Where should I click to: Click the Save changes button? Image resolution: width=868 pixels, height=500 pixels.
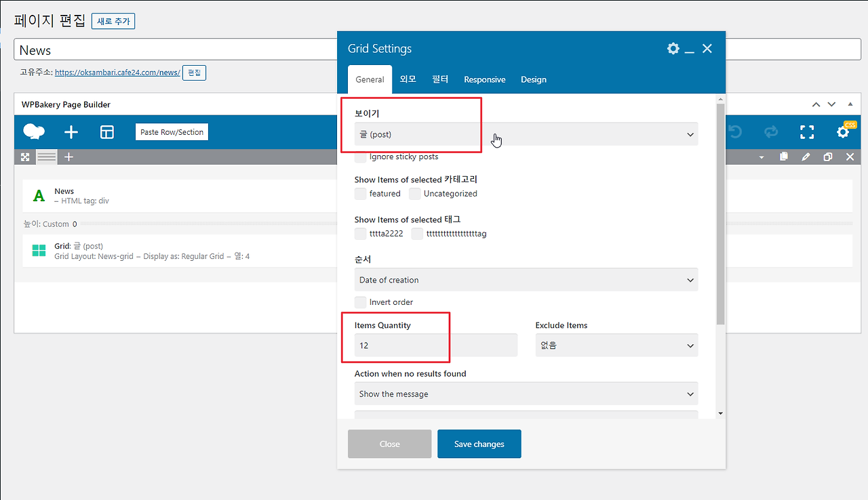[x=479, y=444]
